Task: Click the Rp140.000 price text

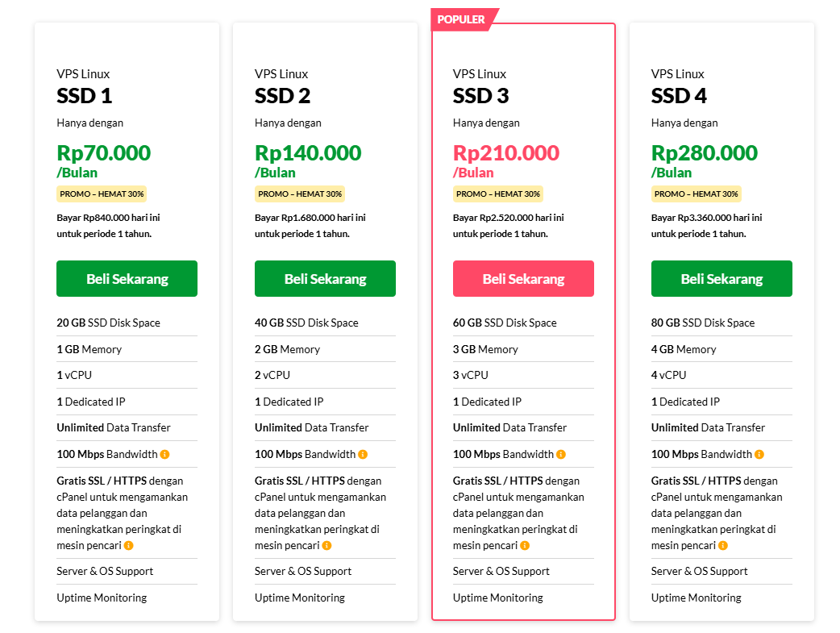Action: pos(308,153)
